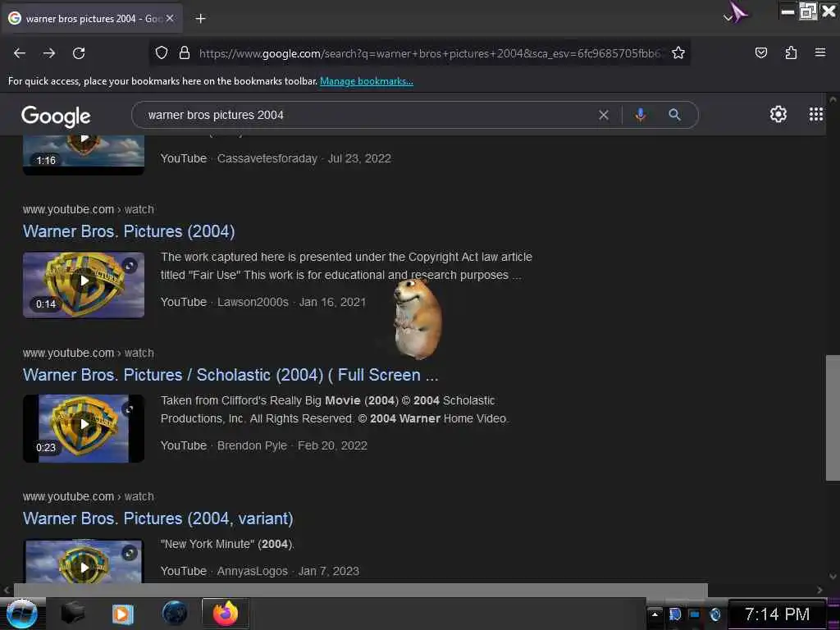Start voice search with microphone icon
The height and width of the screenshot is (630, 840).
[640, 115]
